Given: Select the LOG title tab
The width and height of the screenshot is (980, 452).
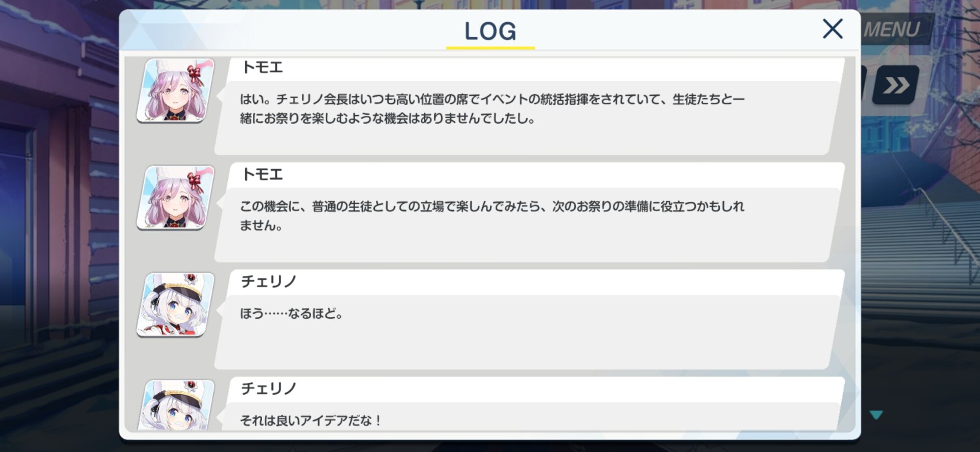Looking at the screenshot, I should [x=490, y=31].
